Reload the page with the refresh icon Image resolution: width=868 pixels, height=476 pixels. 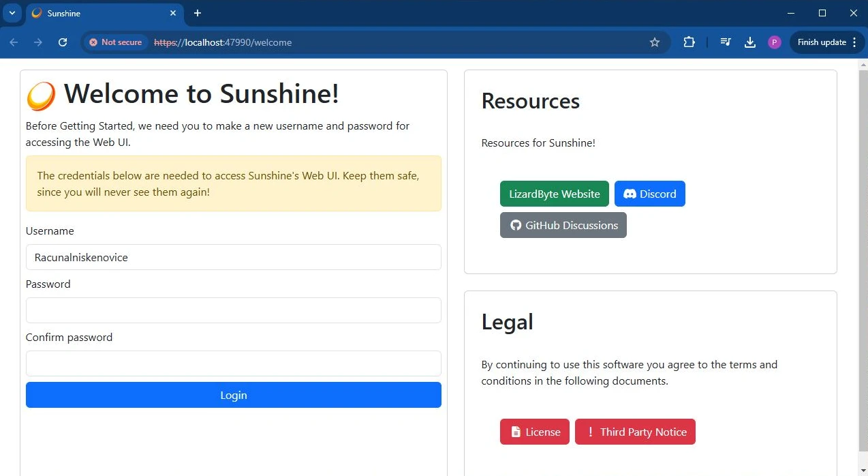pos(63,42)
